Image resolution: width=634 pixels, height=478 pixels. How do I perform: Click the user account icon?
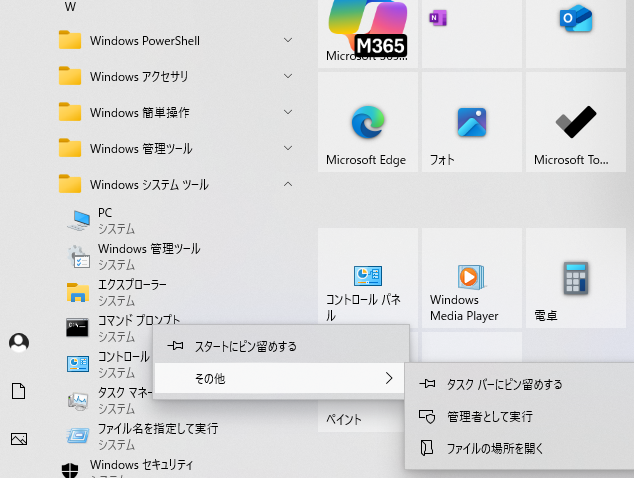(x=19, y=343)
